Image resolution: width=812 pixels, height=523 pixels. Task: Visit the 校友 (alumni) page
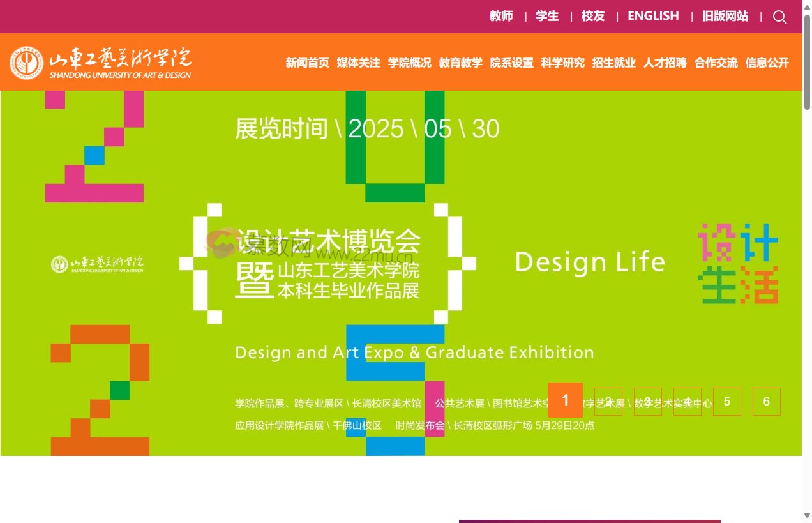point(592,16)
